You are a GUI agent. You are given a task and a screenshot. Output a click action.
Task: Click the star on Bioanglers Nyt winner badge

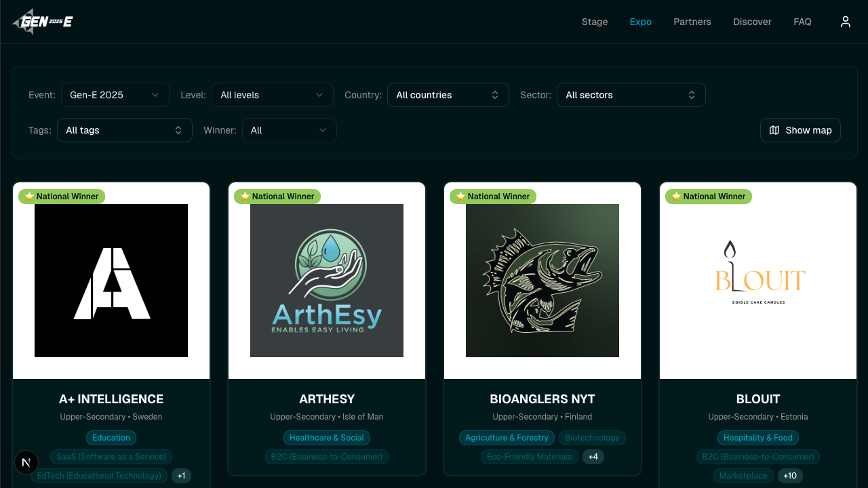pyautogui.click(x=460, y=197)
